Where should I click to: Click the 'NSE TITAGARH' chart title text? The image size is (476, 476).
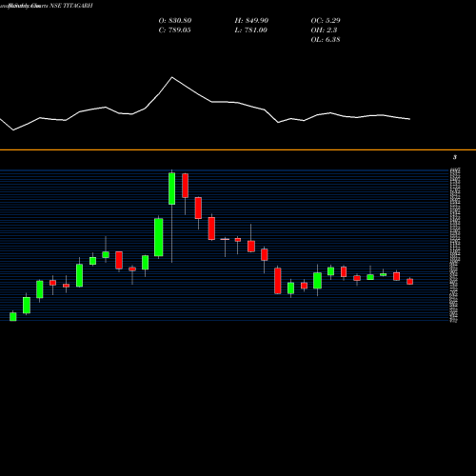[71, 6]
